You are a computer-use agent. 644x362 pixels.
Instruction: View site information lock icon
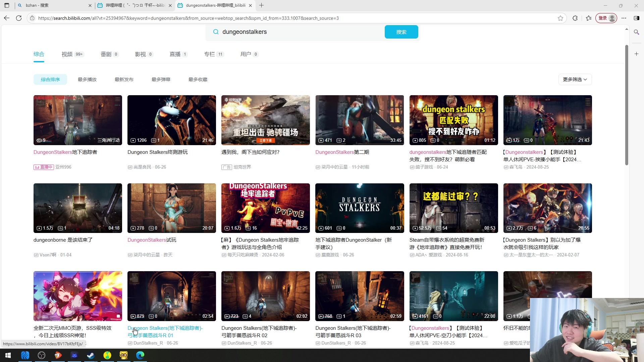[32, 18]
